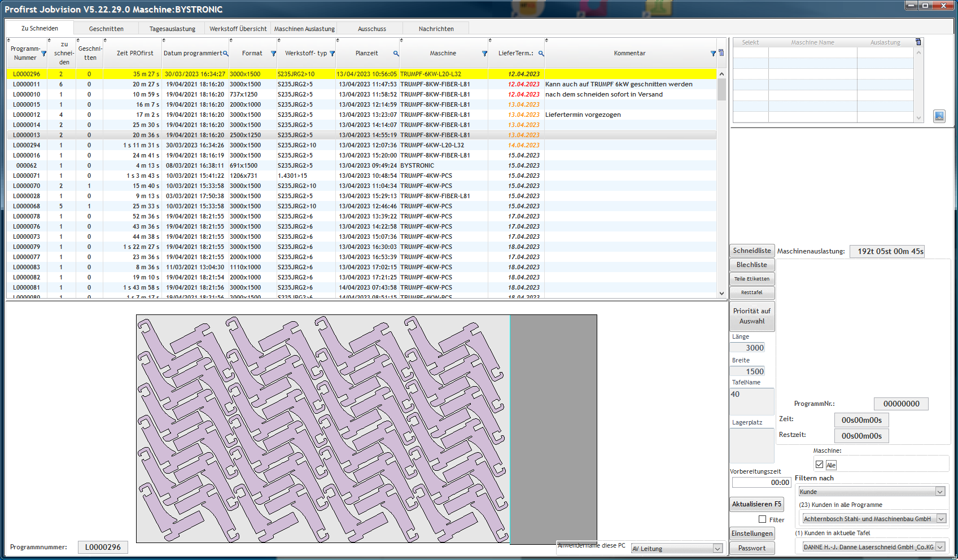Open the Format column filter icon
Viewport: 958px width, 560px height.
coord(273,54)
